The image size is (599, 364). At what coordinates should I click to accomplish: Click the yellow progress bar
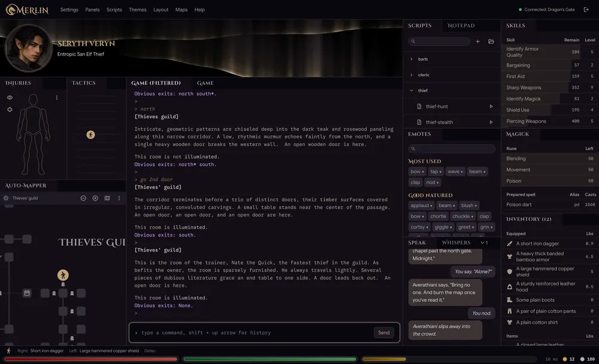[449, 359]
